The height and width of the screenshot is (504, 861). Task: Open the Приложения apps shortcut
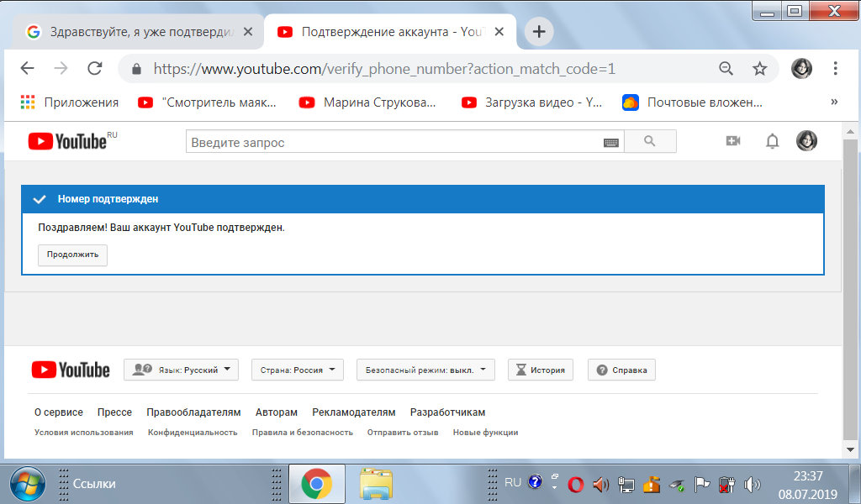click(x=70, y=102)
